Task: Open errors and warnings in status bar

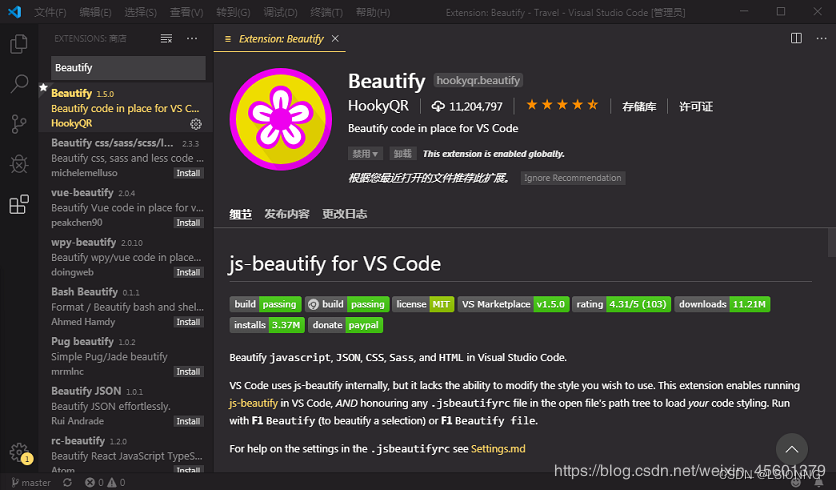Action: [x=105, y=483]
